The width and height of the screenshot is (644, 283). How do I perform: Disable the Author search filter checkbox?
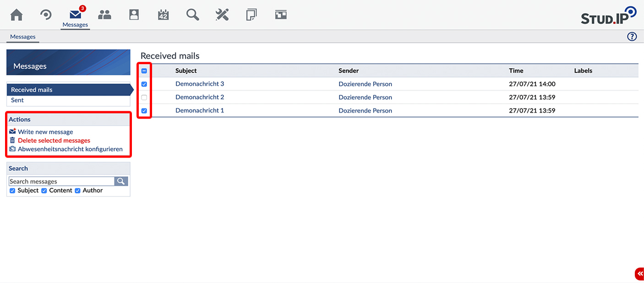coord(77,191)
